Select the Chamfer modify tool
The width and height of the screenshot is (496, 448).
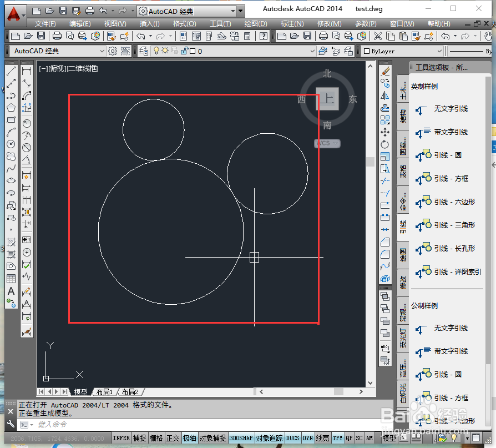(x=385, y=242)
